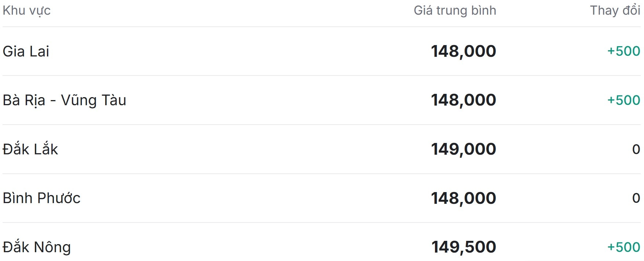Click +500 change for Bà Rịa - Vũng Tàu
This screenshot has height=261, width=644.
pos(623,100)
